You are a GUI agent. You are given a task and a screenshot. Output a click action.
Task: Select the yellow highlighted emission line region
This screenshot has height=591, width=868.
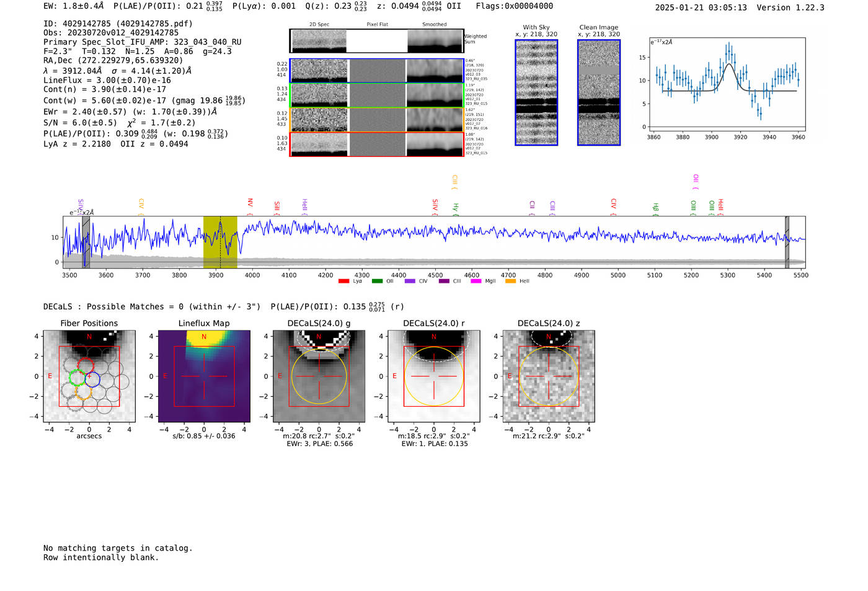coord(220,242)
